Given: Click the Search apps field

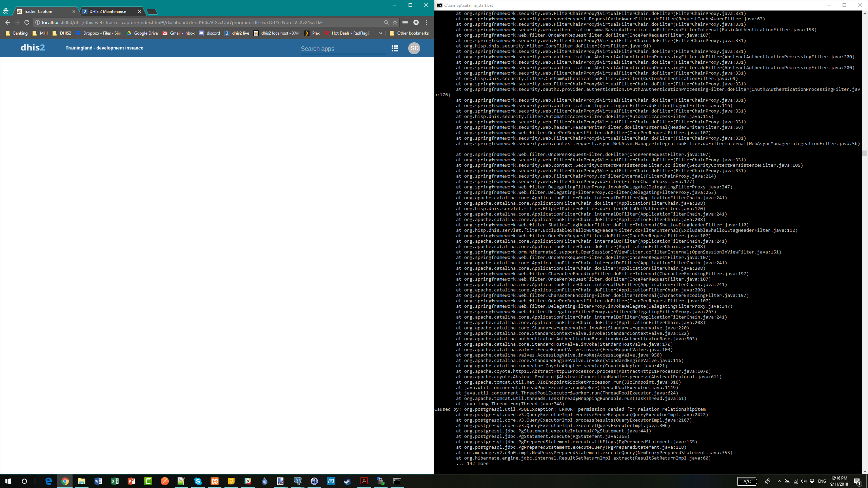Looking at the screenshot, I should pyautogui.click(x=343, y=49).
